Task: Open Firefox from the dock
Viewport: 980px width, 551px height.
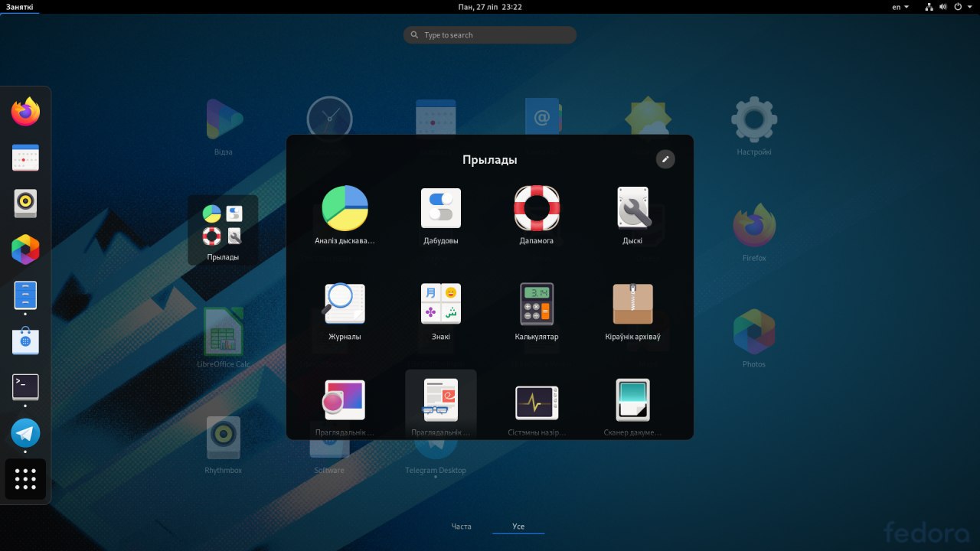Action: (x=25, y=112)
